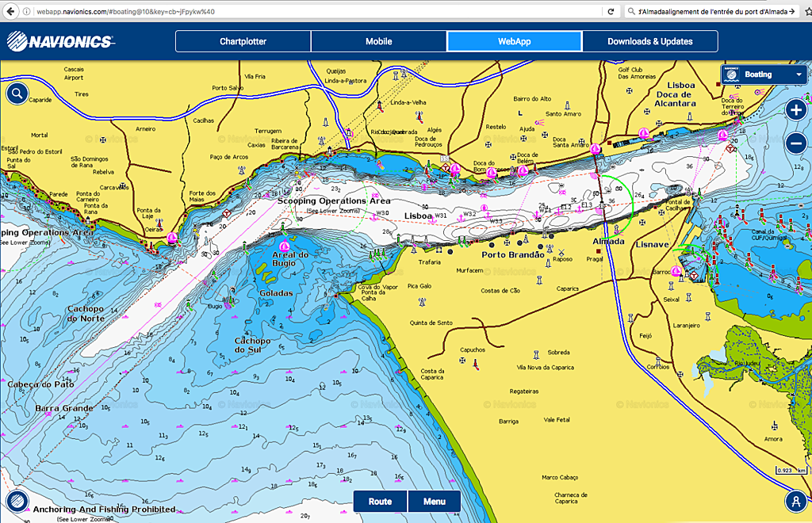Click the Costa da Caparica label
This screenshot has height=523, width=812.
(x=432, y=374)
